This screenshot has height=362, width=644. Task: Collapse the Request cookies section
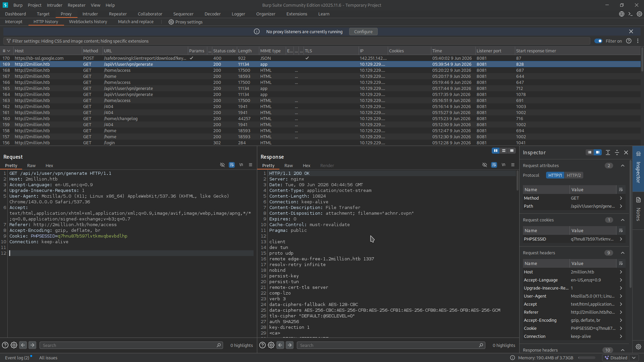pos(623,220)
